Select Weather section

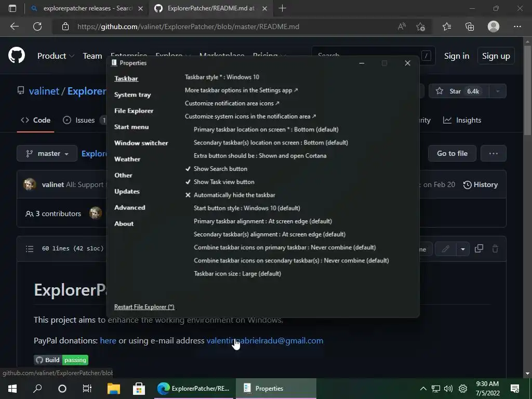[x=127, y=159]
